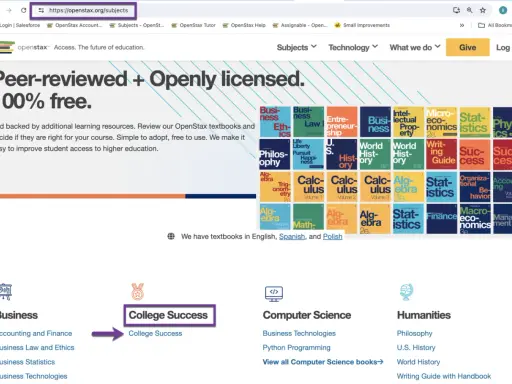The width and height of the screenshot is (512, 384).
Task: Bookmark this page with the star icon
Action: click(x=483, y=10)
